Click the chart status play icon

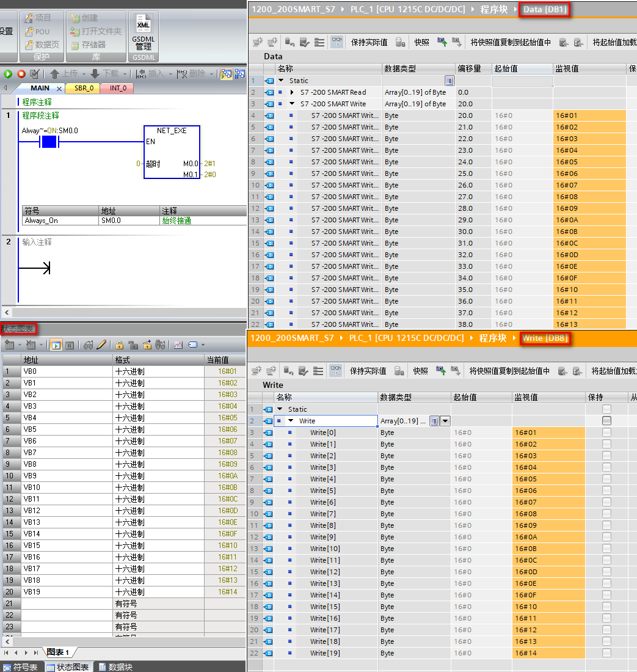pos(56,345)
